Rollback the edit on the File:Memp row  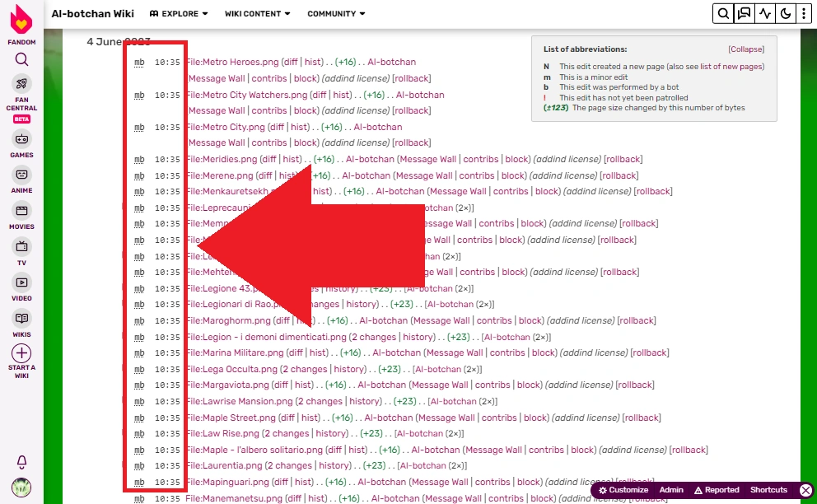pyautogui.click(x=639, y=224)
